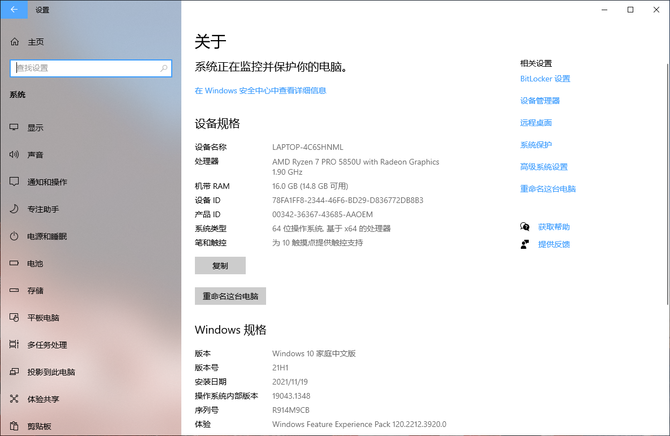Open 投影到此电脑 in the sidebar
The height and width of the screenshot is (436, 670).
click(x=51, y=372)
